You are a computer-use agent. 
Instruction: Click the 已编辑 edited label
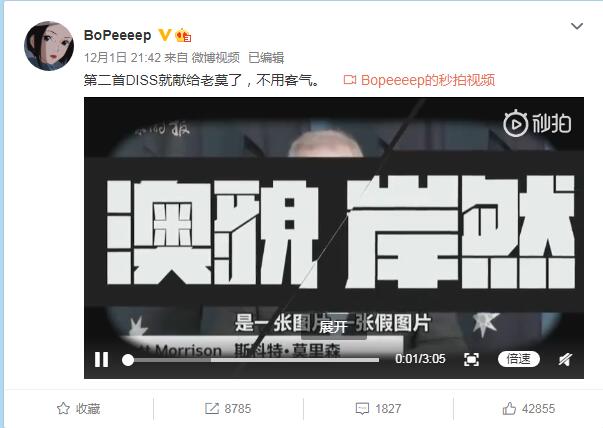coord(266,58)
